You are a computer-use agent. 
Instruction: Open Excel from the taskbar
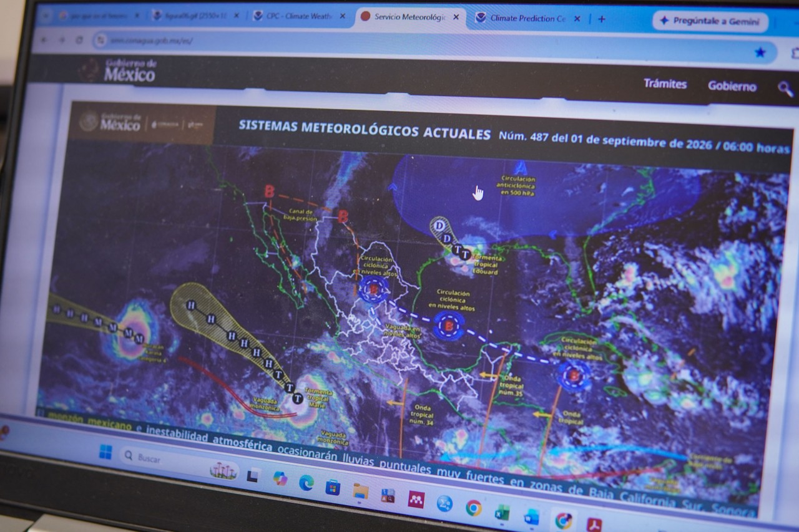coord(502,513)
